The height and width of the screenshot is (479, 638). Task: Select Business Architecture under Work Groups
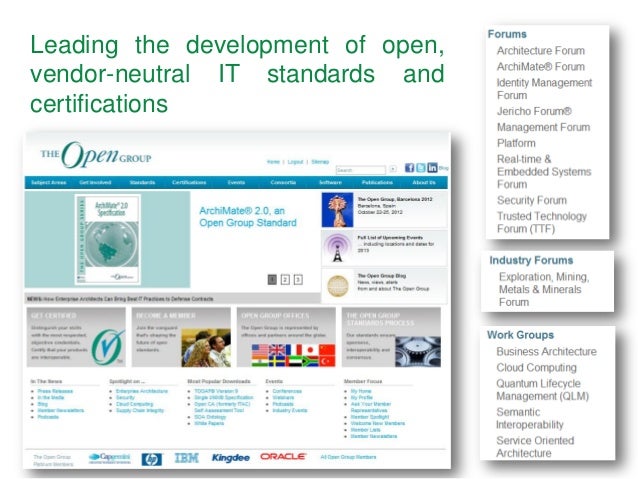pos(546,352)
